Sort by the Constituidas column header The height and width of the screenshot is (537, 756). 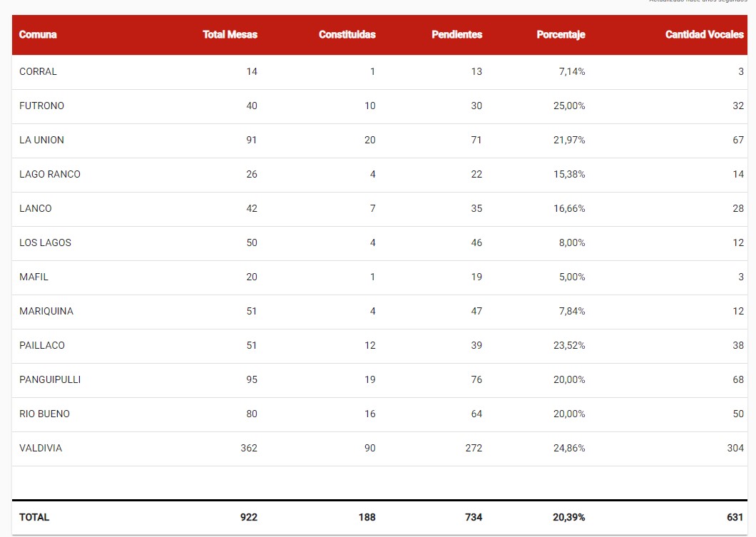(347, 35)
